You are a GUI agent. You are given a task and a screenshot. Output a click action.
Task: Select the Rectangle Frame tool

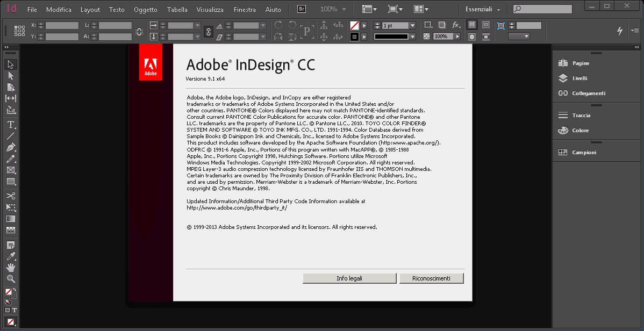[x=11, y=170]
